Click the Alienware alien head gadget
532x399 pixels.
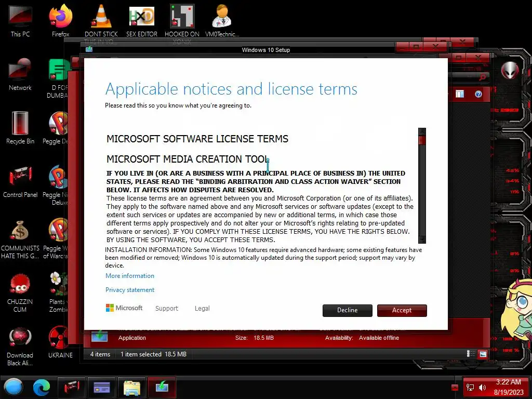point(510,70)
